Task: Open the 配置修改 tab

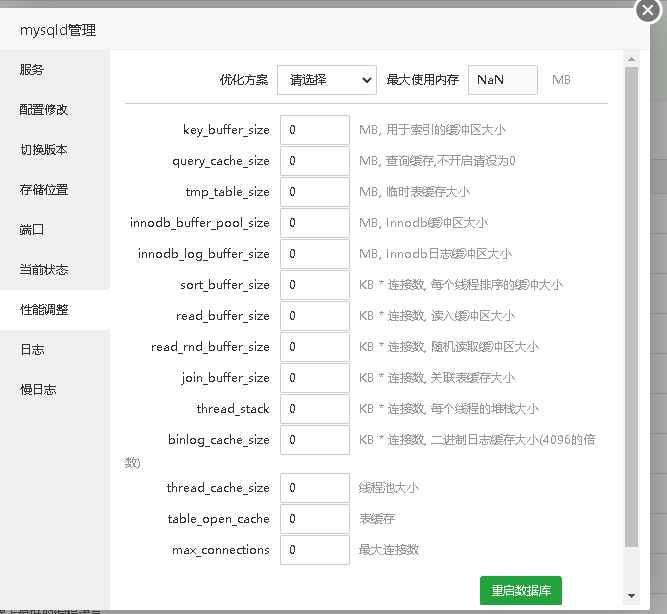Action: 55,109
